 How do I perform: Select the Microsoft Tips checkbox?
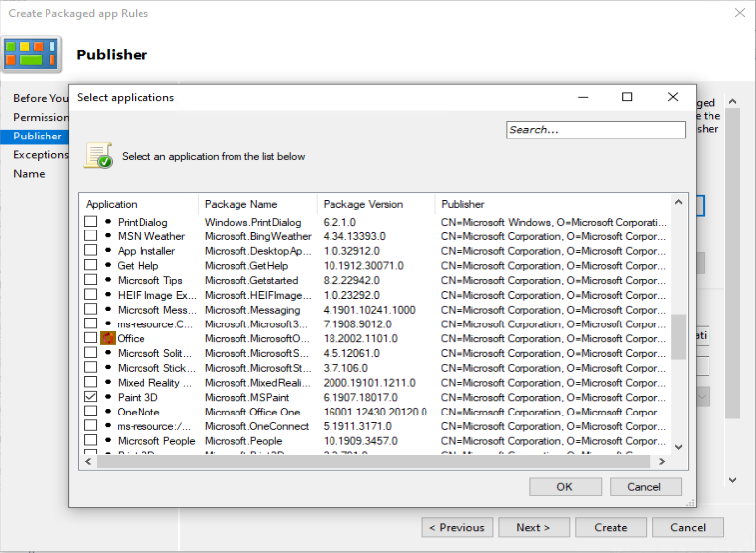pos(91,280)
